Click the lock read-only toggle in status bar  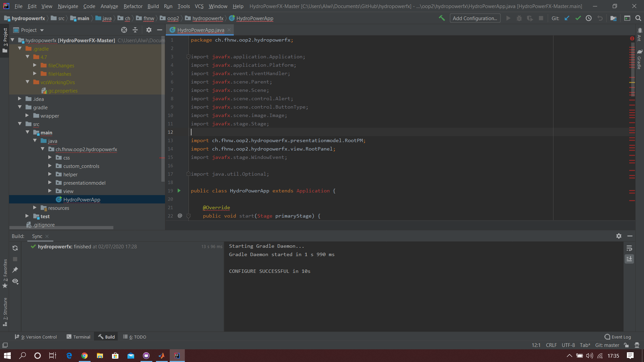tap(626, 345)
